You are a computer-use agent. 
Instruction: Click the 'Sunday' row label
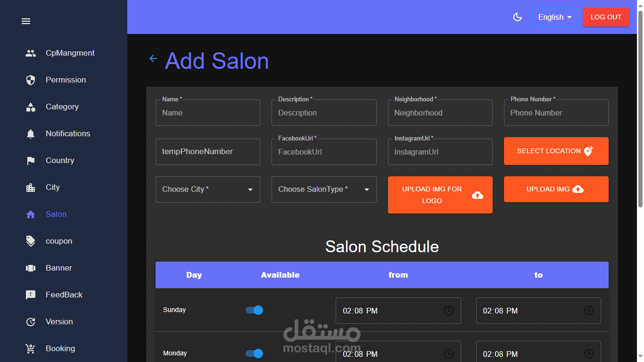click(x=174, y=310)
